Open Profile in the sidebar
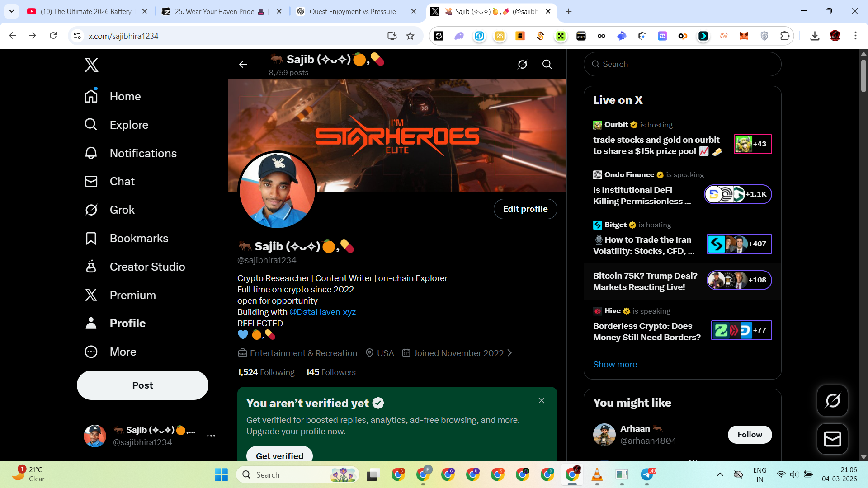 116,323
